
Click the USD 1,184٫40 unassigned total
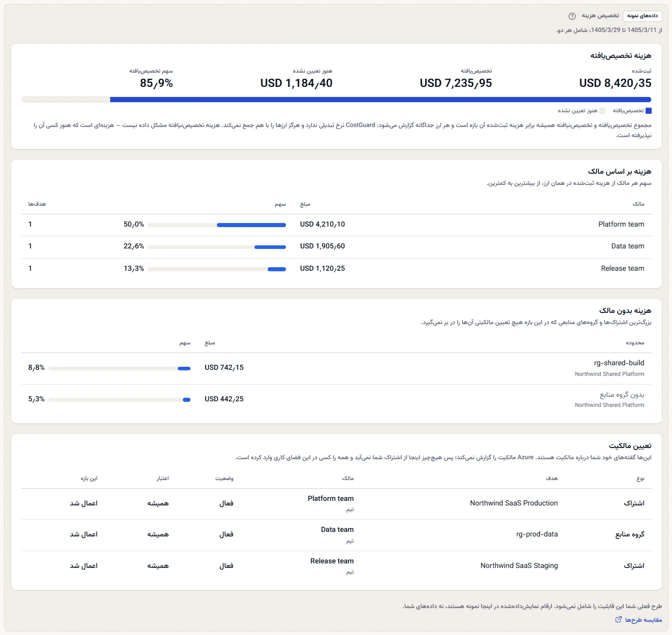click(x=297, y=83)
